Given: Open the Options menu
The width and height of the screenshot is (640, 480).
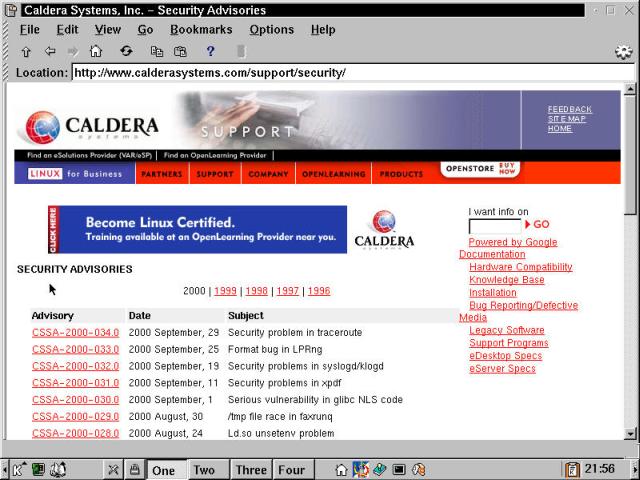Looking at the screenshot, I should tap(271, 30).
